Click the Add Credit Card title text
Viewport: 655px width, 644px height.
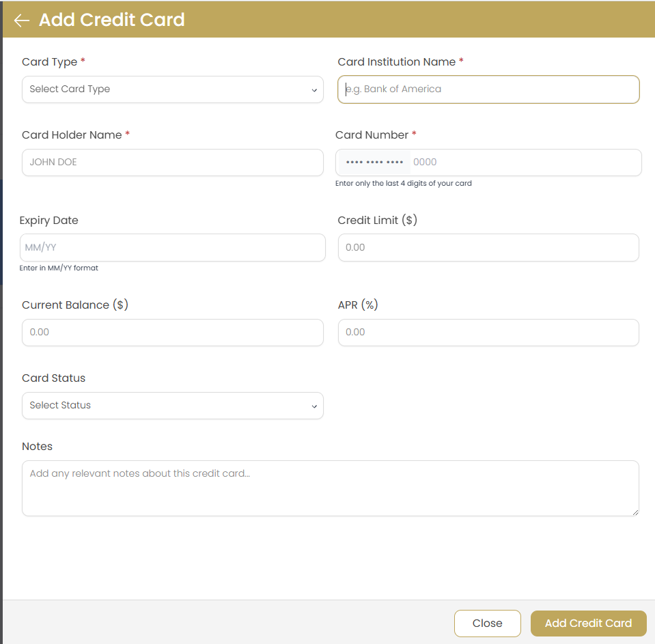click(x=111, y=20)
